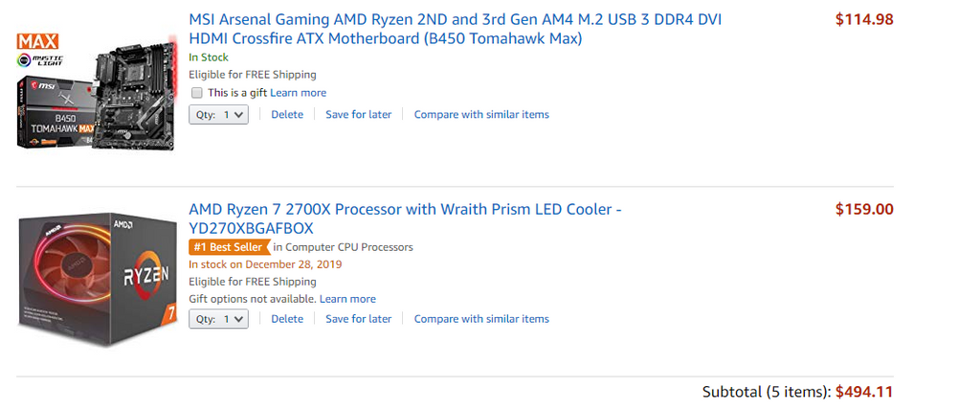Expand the Ryzen 7 2700X Qty dropdown
This screenshot has height=411, width=980.
tap(218, 319)
